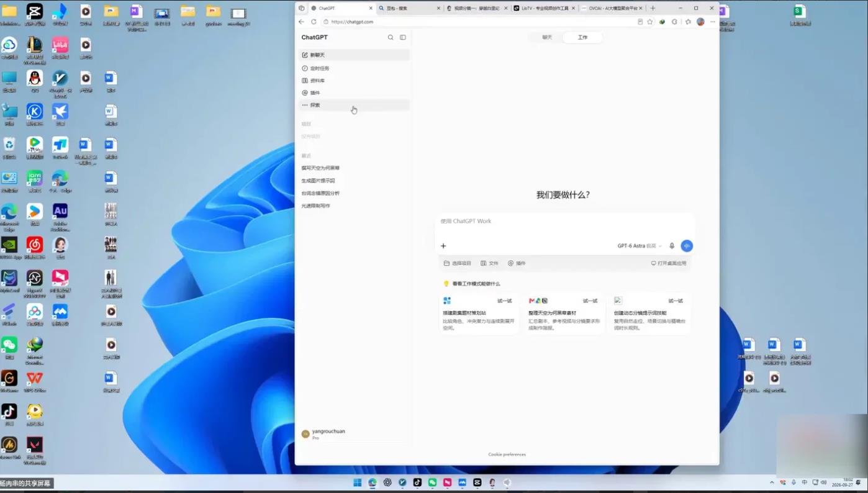Click the microphone dictation icon
This screenshot has height=493, width=868.
pyautogui.click(x=672, y=246)
